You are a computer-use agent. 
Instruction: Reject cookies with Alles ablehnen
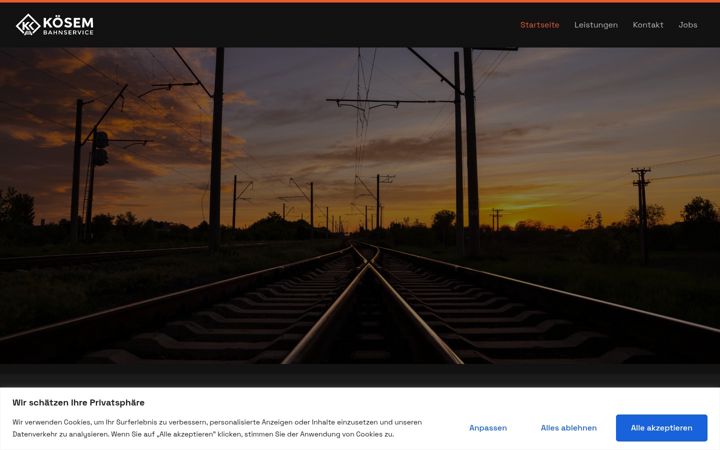[x=568, y=428]
